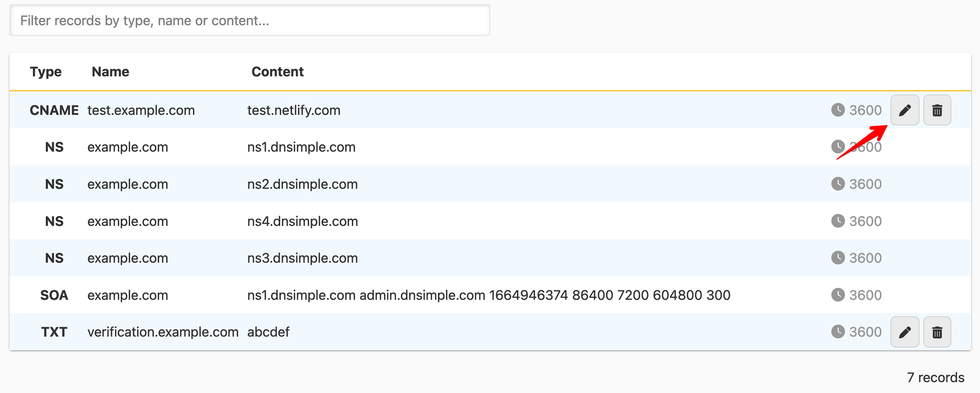The image size is (980, 393).
Task: Click the ns2.dnsimple.com row's clock icon
Action: [x=838, y=184]
